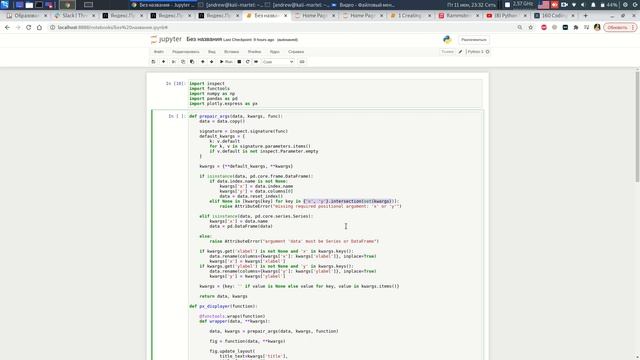Click the localhost address bar
This screenshot has width=640, height=360.
(282, 27)
